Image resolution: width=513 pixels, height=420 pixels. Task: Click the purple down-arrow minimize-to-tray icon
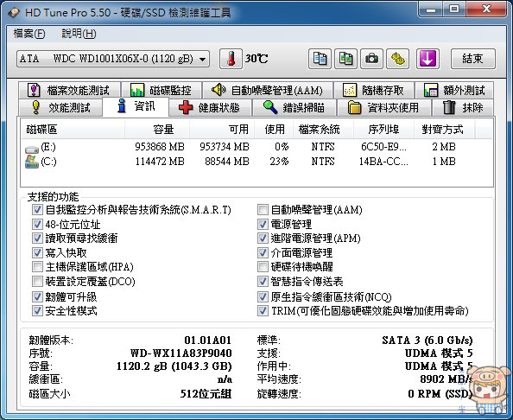(427, 59)
